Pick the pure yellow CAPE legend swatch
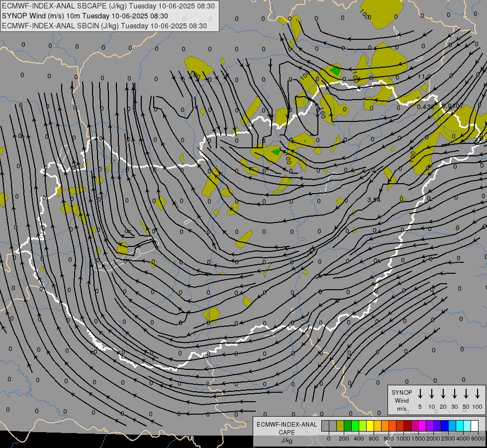The image size is (487, 448). tap(370, 426)
